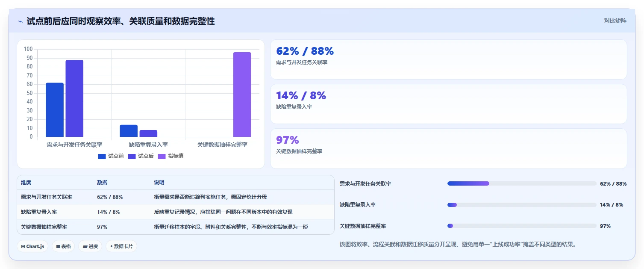Click the 数据卡片 tag chip
This screenshot has width=644, height=269.
point(121,246)
